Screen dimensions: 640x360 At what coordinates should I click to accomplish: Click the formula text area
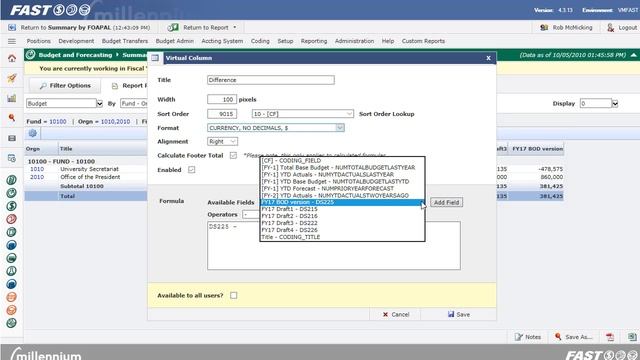pyautogui.click(x=334, y=245)
